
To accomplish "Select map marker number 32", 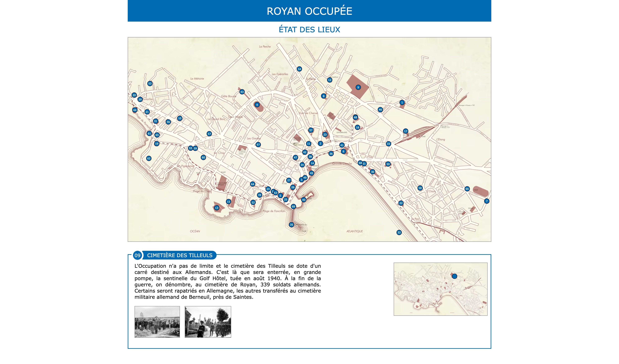I will [x=399, y=233].
